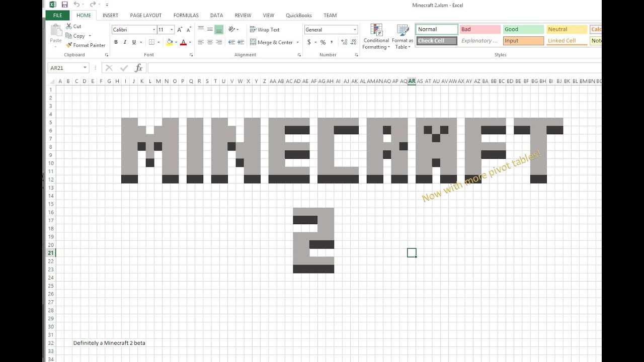Screen dimensions: 644x362
Task: Click Middle Align icon
Action: (210, 29)
